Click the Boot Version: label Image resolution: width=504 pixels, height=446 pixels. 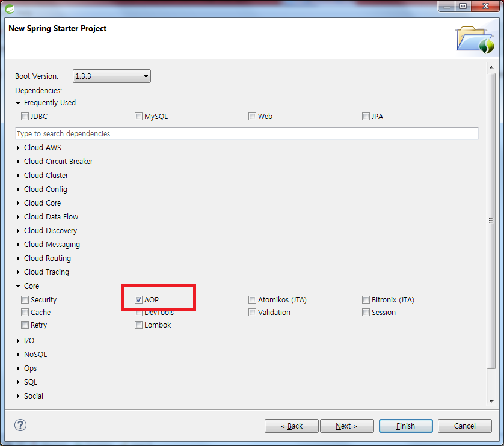[37, 76]
